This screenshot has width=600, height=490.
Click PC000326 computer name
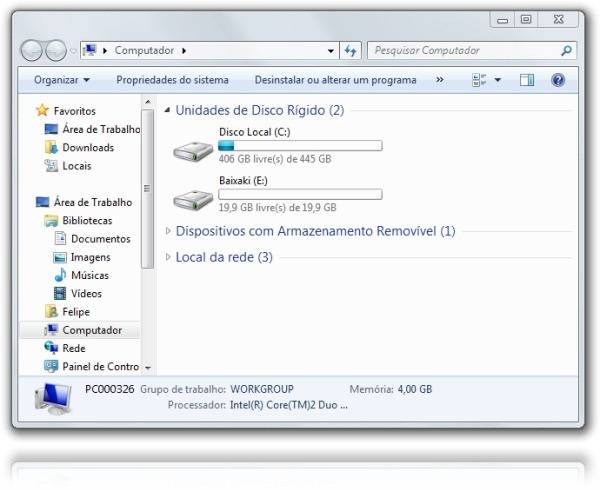point(109,389)
